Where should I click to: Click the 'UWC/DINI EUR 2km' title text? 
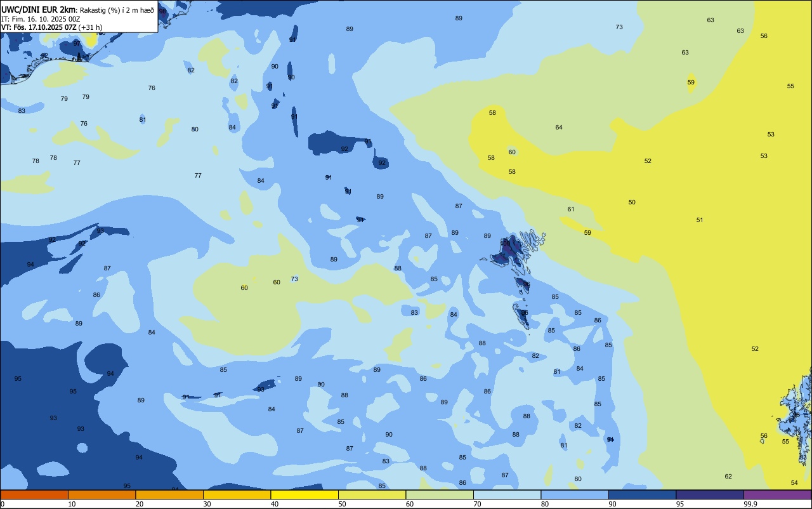click(x=39, y=9)
